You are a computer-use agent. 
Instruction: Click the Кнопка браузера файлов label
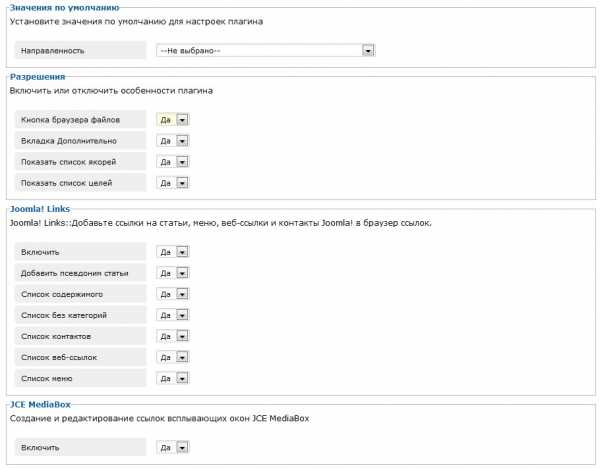[70, 119]
